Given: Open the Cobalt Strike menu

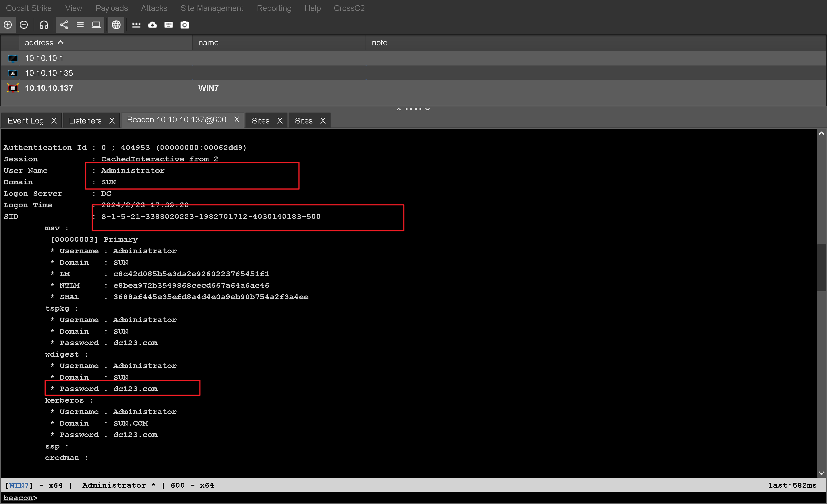Looking at the screenshot, I should tap(29, 8).
